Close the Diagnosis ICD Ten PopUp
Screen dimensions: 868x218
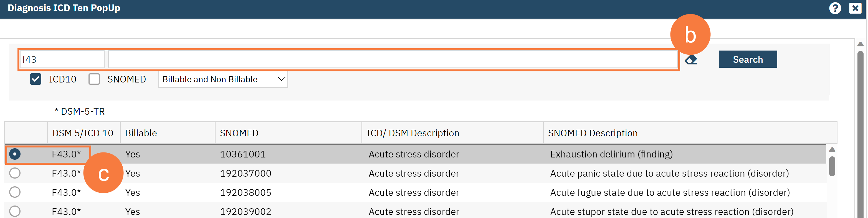(855, 8)
